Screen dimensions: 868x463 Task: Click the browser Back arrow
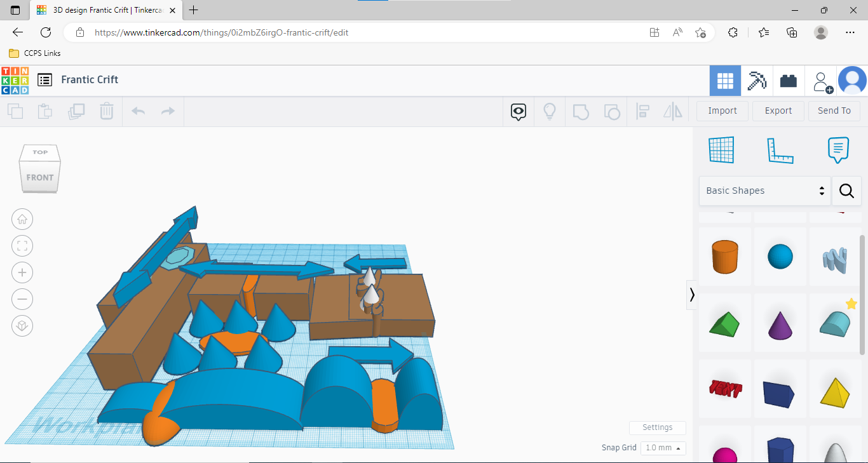click(18, 32)
